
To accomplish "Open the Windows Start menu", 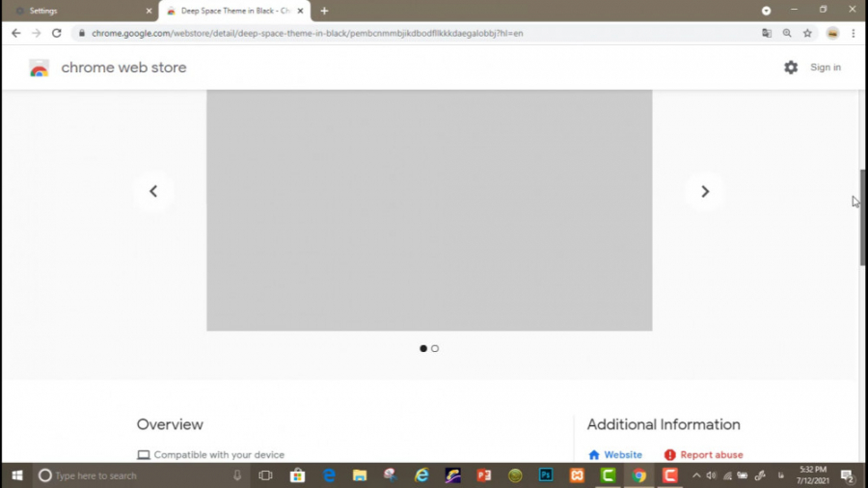I will tap(17, 475).
